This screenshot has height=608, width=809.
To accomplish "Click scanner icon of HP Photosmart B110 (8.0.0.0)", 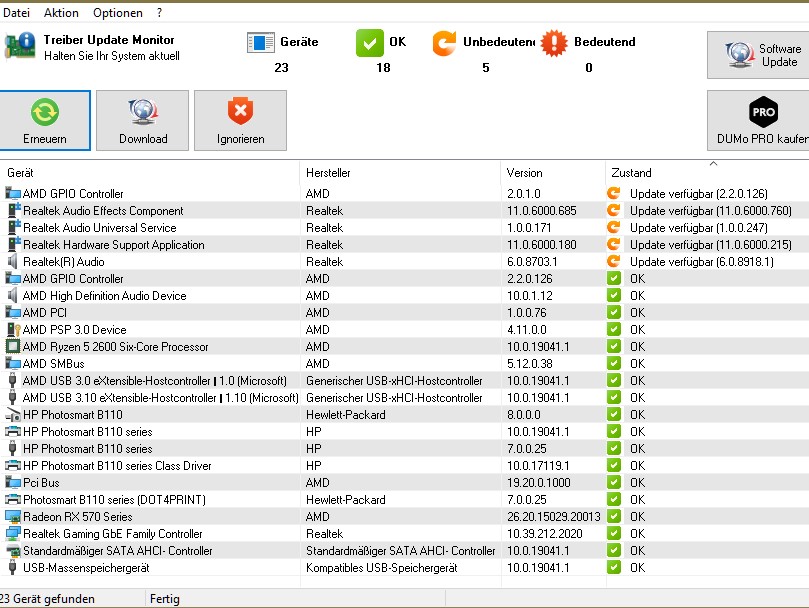I will (13, 415).
